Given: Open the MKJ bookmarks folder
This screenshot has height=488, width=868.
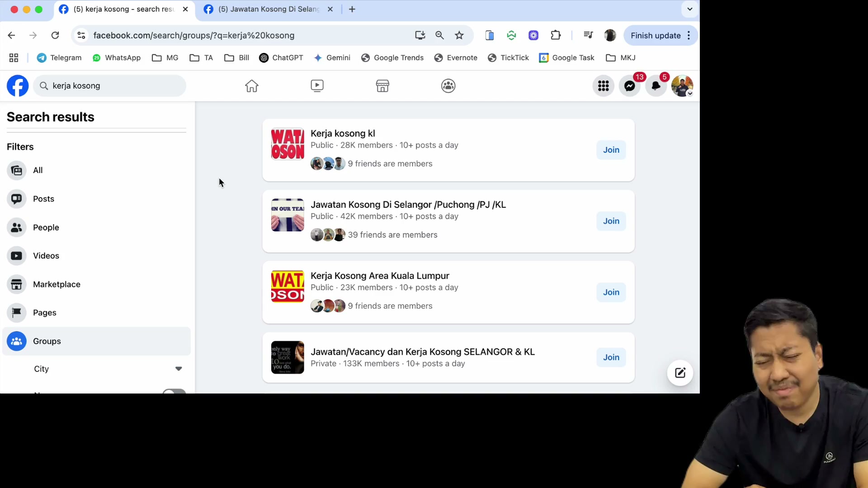Looking at the screenshot, I should click(621, 58).
